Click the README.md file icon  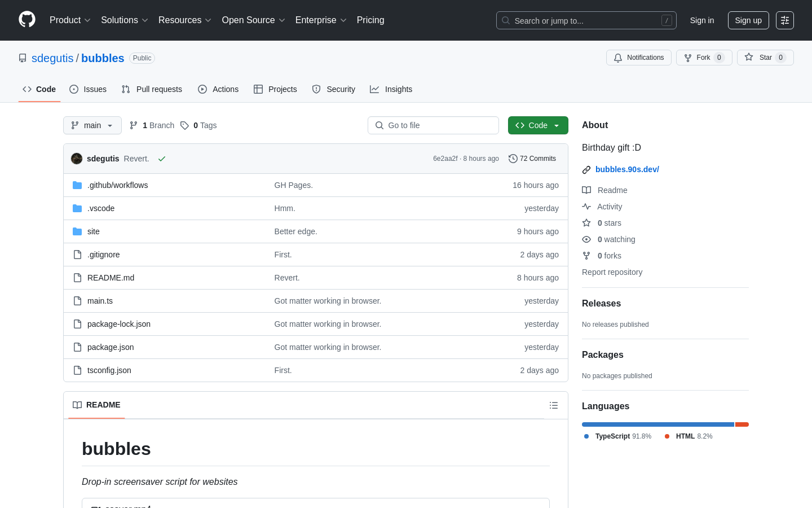(77, 278)
